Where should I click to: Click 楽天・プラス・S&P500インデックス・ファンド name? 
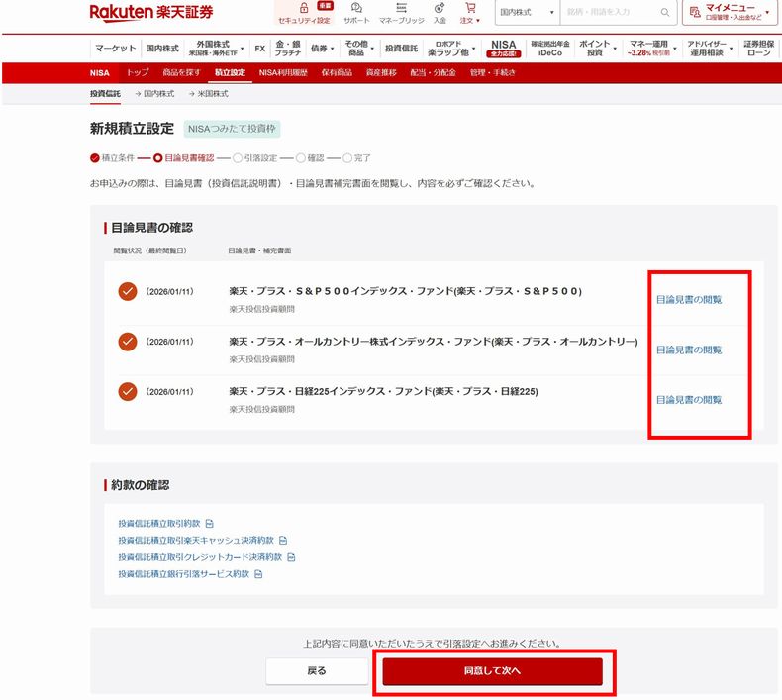click(x=406, y=291)
